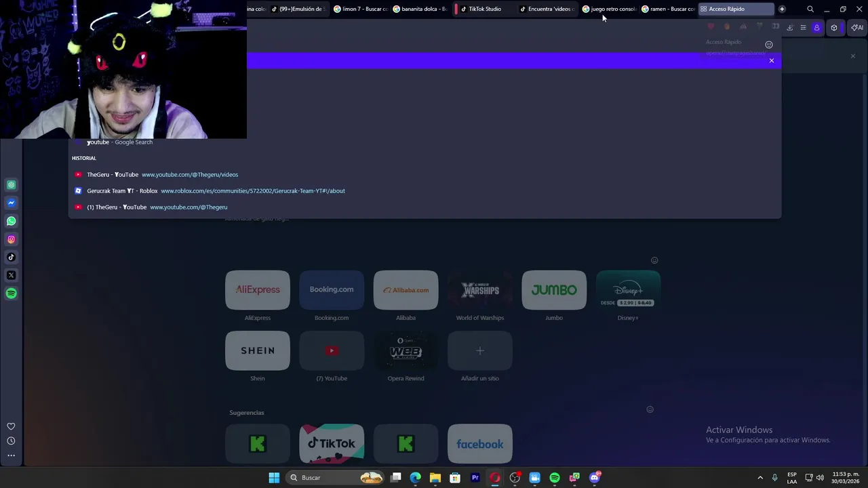Open the bookmarks heart in sidebar

point(11,426)
